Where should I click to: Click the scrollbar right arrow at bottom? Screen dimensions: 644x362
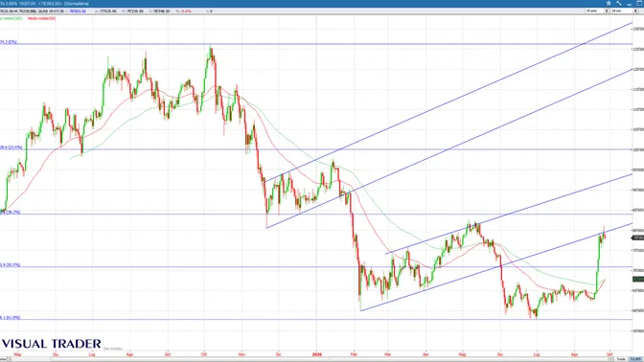pyautogui.click(x=611, y=359)
